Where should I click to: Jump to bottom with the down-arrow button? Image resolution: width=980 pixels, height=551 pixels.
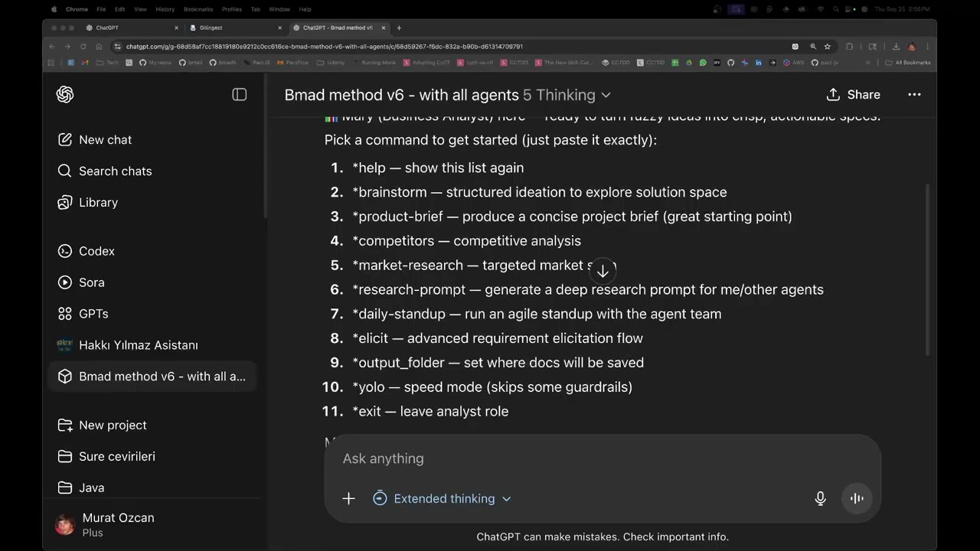click(x=603, y=271)
